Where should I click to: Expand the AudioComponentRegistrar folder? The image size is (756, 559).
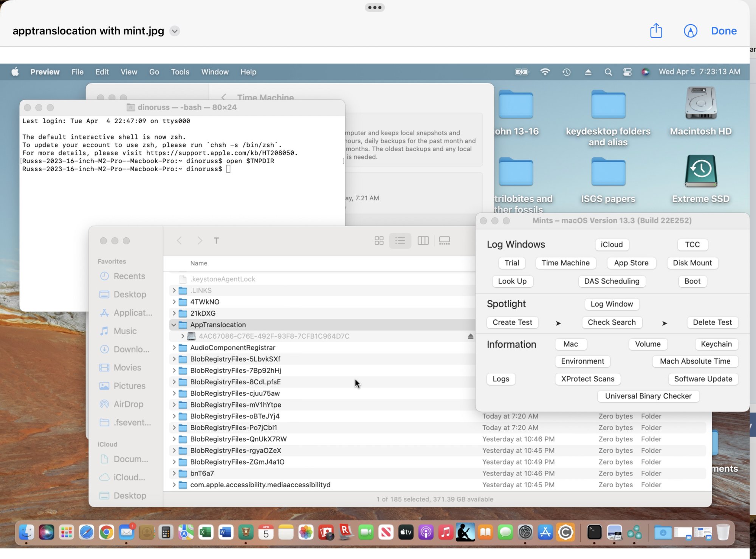coord(174,347)
